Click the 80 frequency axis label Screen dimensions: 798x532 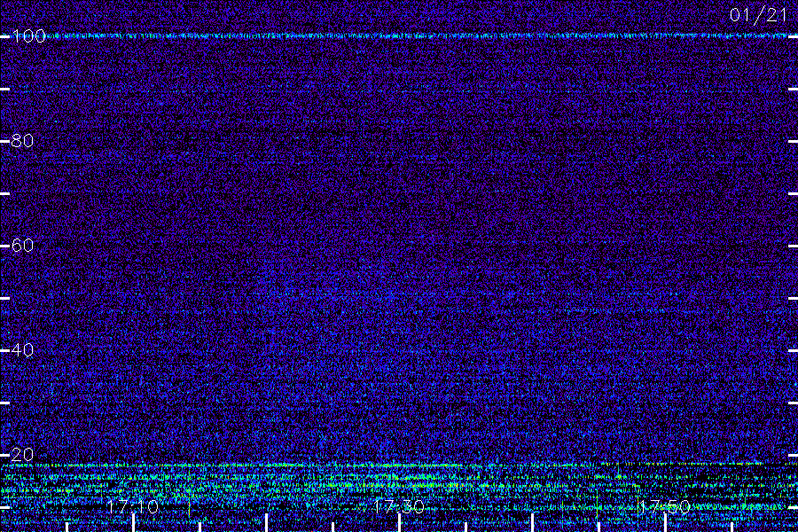tap(22, 141)
